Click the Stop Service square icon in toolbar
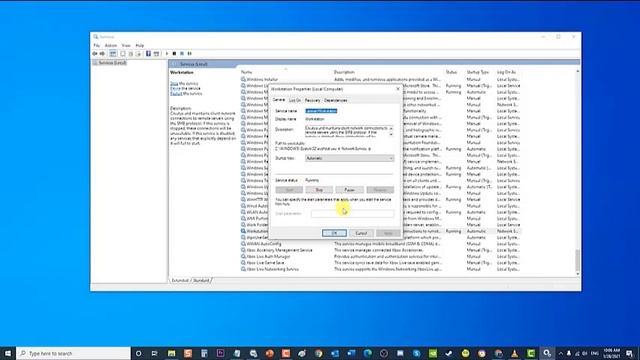Image resolution: width=640 pixels, height=360 pixels. 174,53
